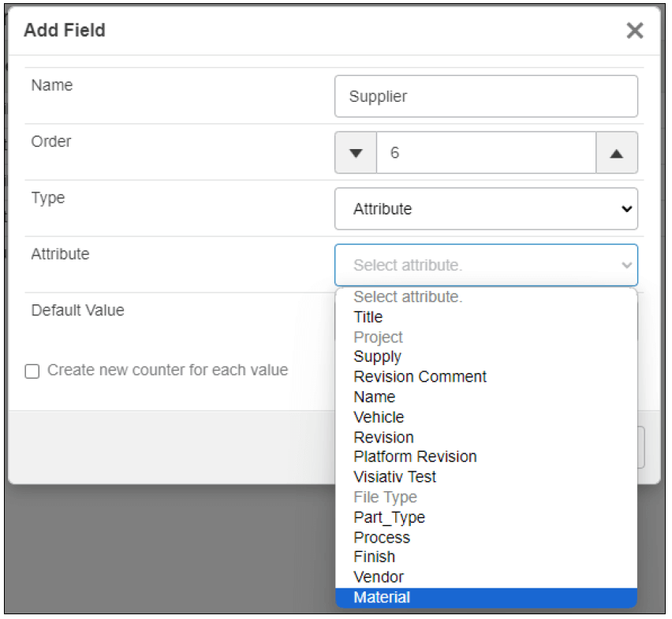Choose Vehicle in the attribute list

[x=379, y=417]
